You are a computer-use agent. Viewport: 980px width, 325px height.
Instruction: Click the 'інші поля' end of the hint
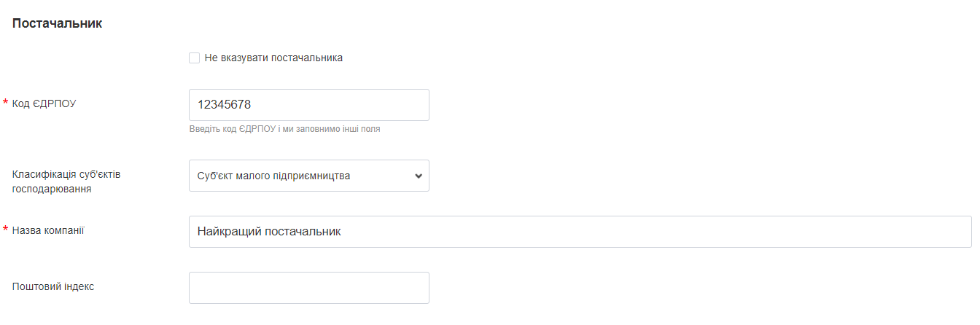[362, 129]
